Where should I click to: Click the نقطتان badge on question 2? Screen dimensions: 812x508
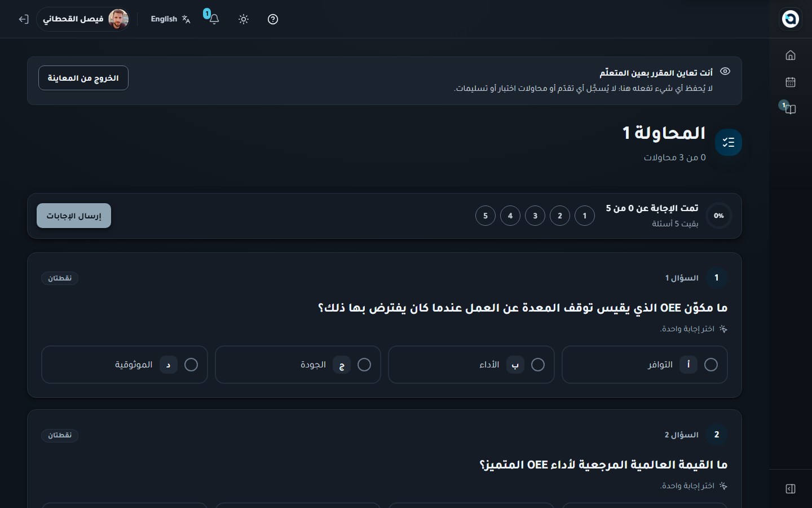point(60,435)
